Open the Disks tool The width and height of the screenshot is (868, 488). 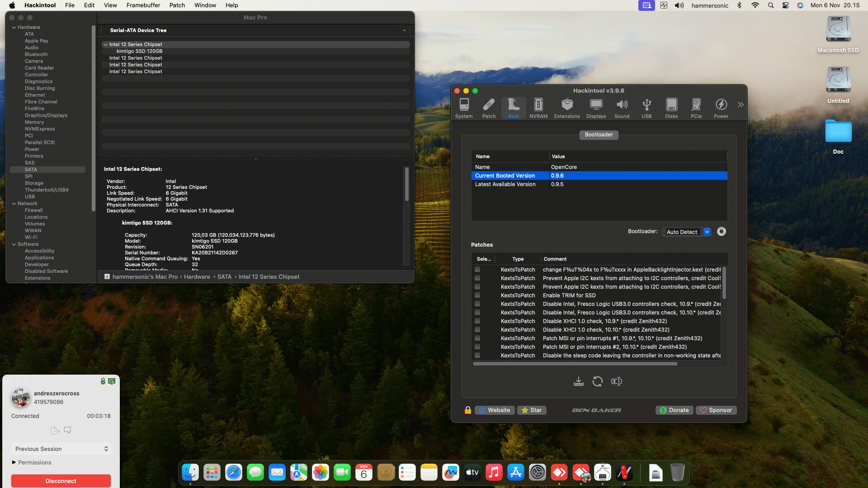[x=671, y=108]
